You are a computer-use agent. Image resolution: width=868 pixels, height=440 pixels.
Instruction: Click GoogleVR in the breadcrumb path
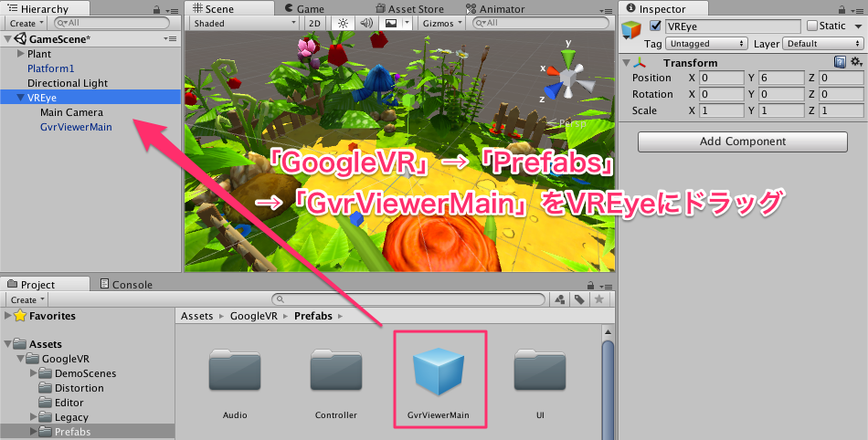pyautogui.click(x=253, y=316)
